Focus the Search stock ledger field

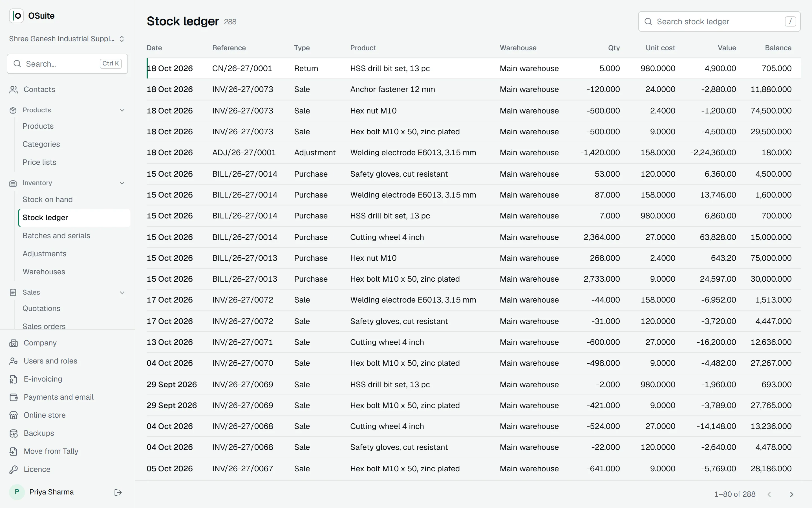point(719,21)
